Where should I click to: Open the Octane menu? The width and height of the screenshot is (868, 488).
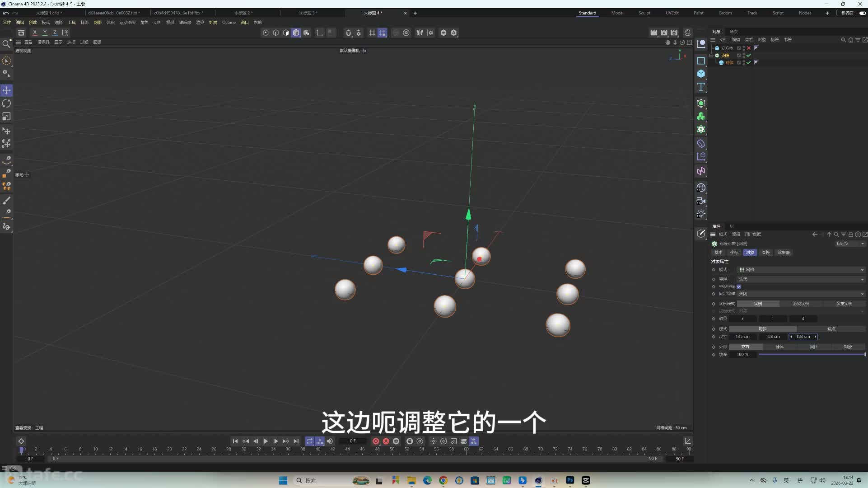[x=229, y=22]
